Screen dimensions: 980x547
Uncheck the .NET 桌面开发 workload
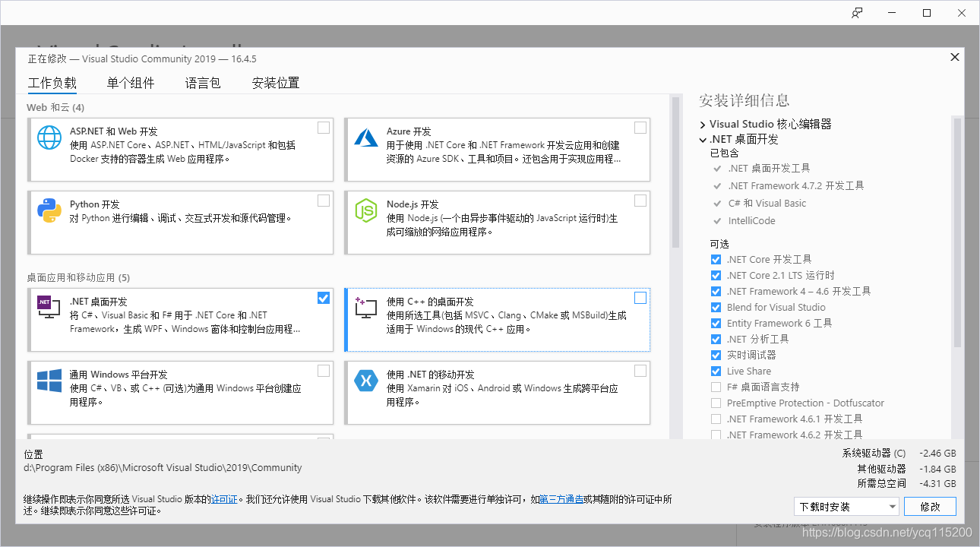pos(324,298)
